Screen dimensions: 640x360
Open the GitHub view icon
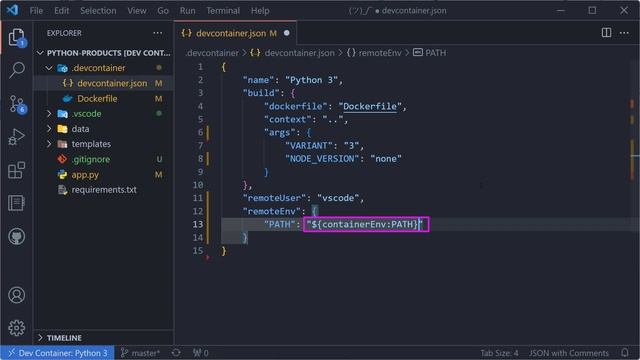(17, 236)
